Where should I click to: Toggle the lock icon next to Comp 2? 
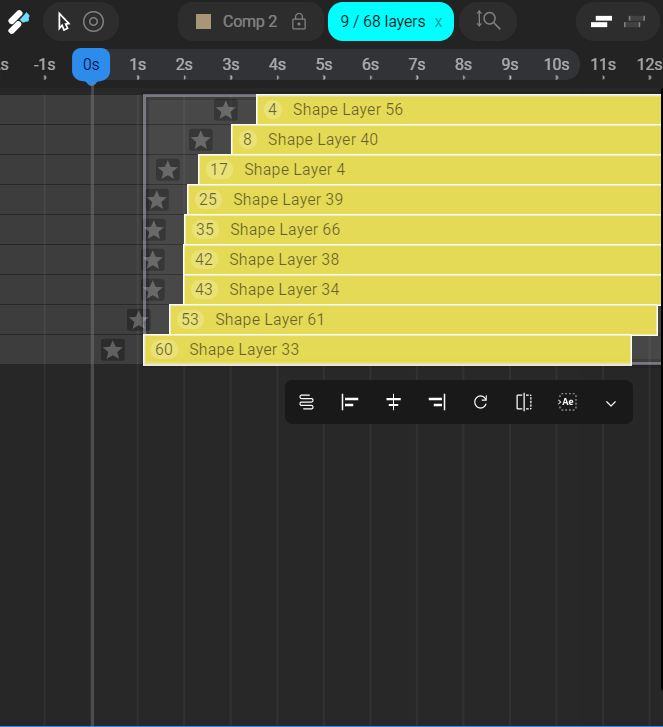tap(298, 21)
